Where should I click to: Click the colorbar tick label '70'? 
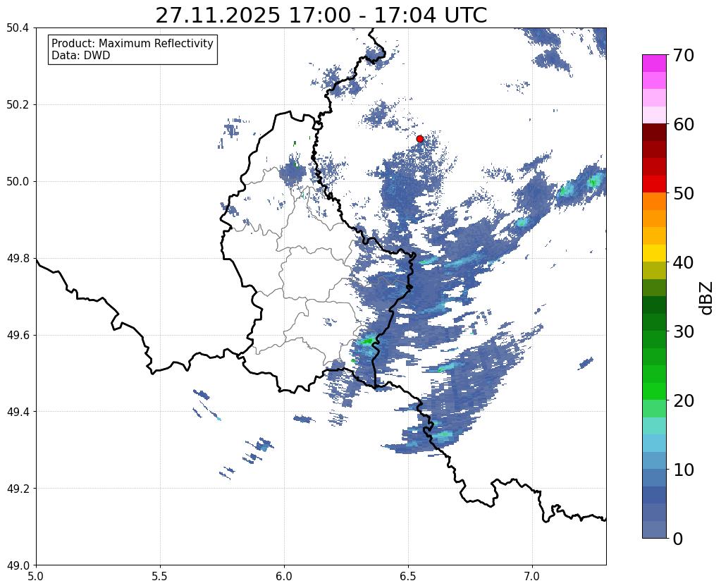pyautogui.click(x=684, y=55)
